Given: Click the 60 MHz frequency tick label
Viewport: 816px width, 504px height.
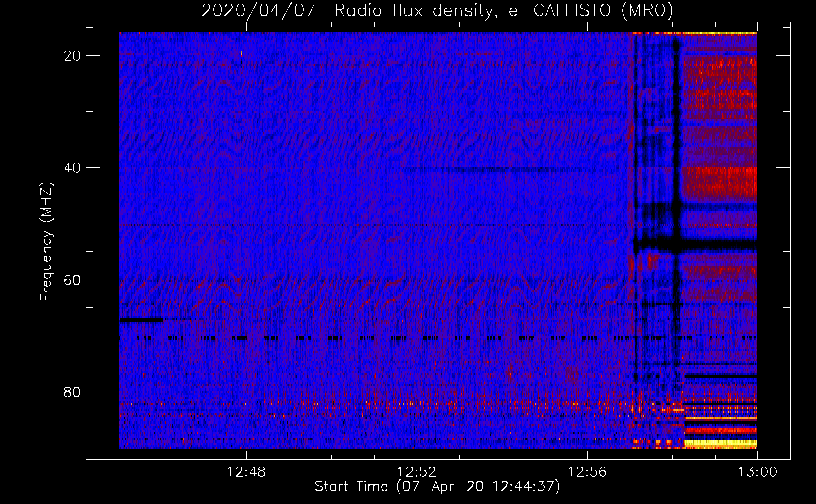Looking at the screenshot, I should point(73,280).
